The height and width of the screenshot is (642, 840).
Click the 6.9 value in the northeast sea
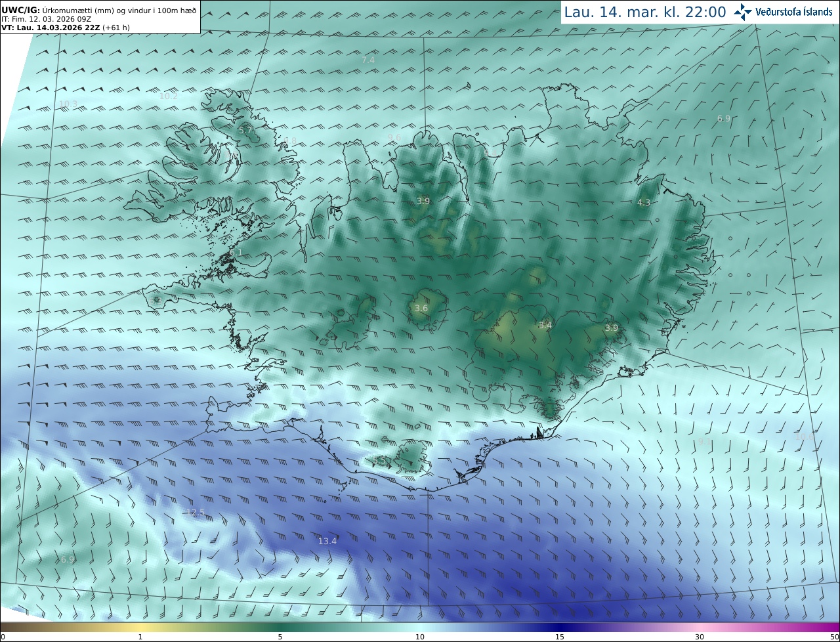[724, 118]
